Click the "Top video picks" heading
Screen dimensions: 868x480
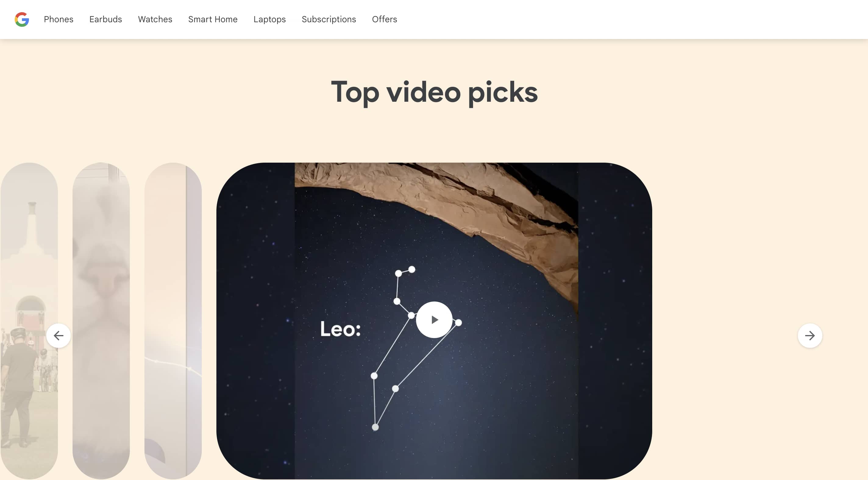434,92
